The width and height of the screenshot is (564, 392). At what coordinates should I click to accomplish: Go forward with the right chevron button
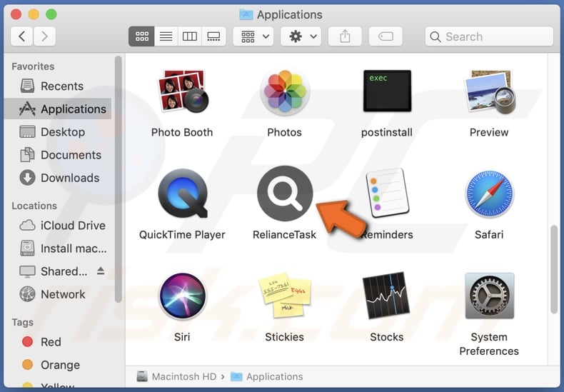point(44,36)
